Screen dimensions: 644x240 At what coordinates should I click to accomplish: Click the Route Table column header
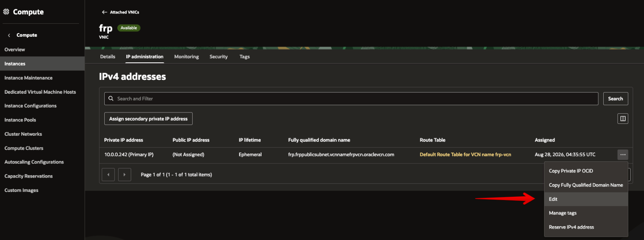(433, 140)
